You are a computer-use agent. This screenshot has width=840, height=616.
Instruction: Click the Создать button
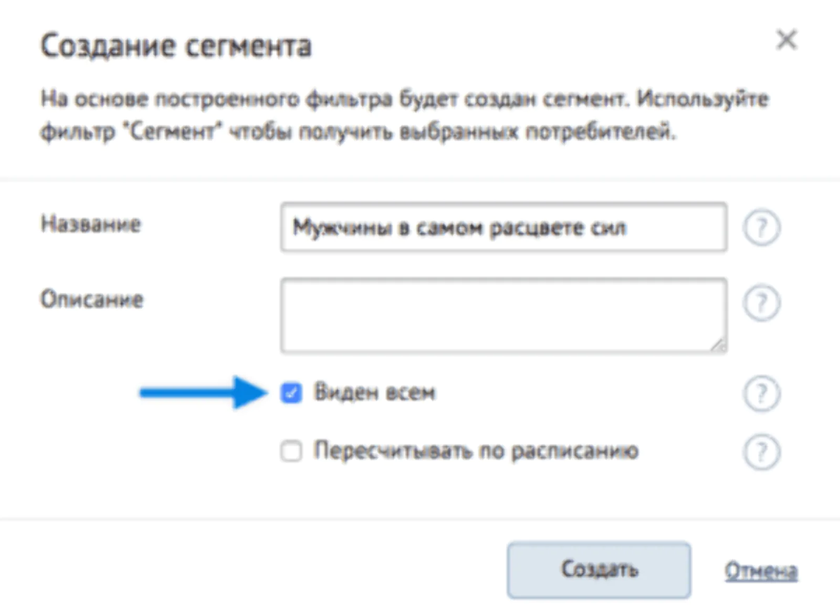pos(599,570)
